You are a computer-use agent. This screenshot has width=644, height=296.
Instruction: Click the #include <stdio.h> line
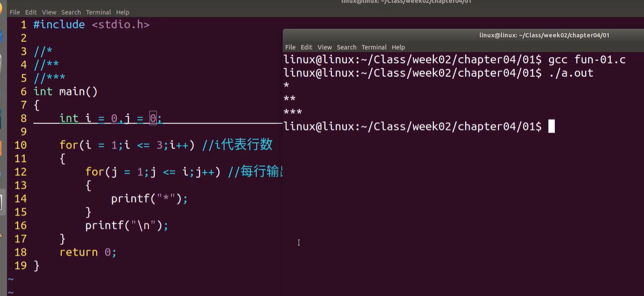91,25
